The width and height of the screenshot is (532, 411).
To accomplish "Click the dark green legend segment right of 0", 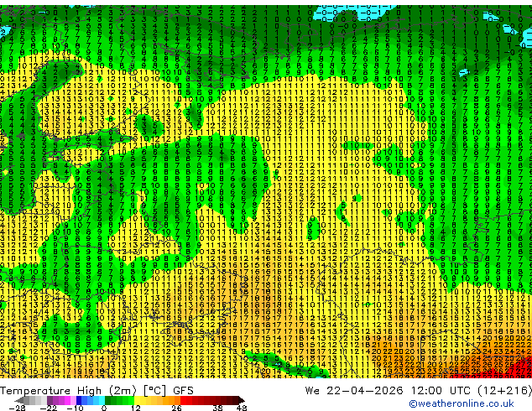I will (x=108, y=400).
